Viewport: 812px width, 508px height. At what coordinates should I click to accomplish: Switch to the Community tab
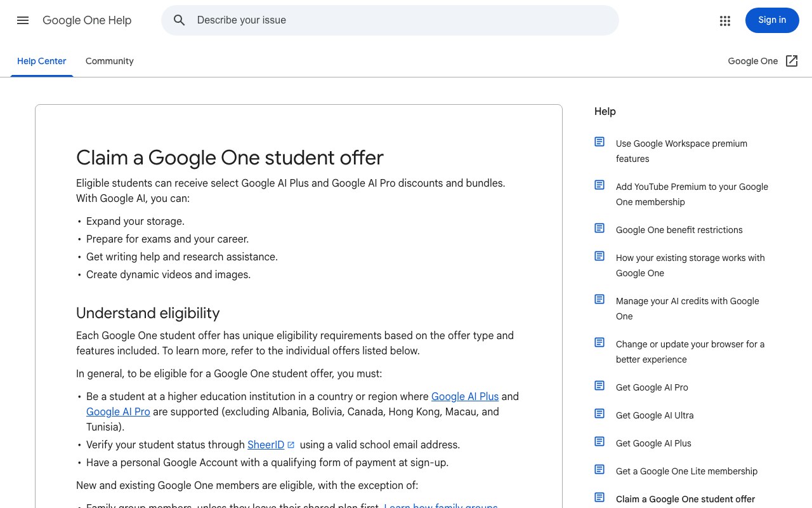tap(110, 61)
